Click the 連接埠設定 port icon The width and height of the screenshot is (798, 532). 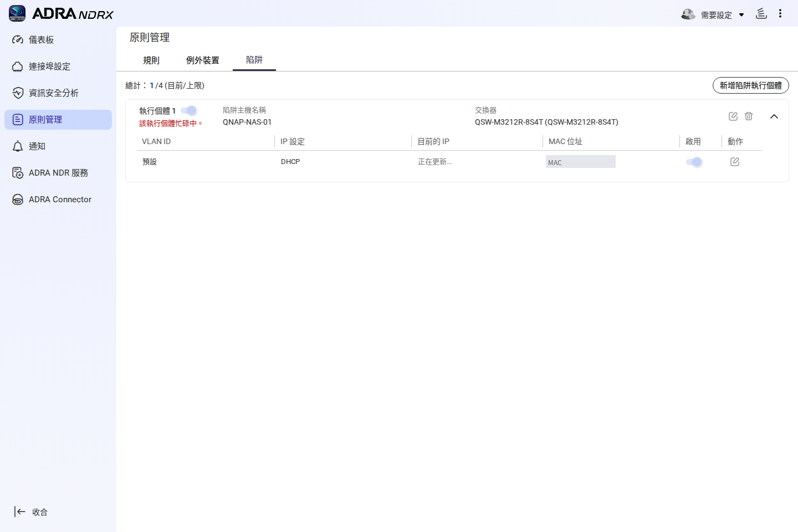[18, 66]
